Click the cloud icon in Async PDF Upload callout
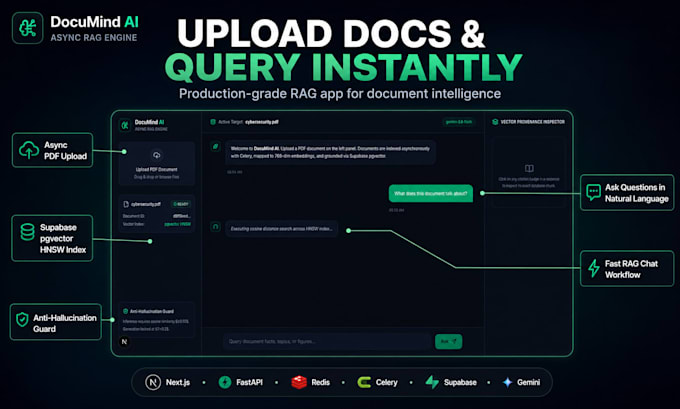This screenshot has width=680, height=409. click(x=29, y=150)
